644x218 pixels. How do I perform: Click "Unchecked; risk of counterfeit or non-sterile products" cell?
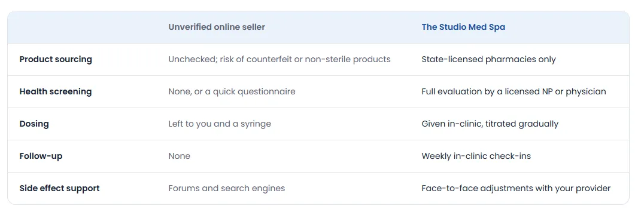[x=280, y=59]
